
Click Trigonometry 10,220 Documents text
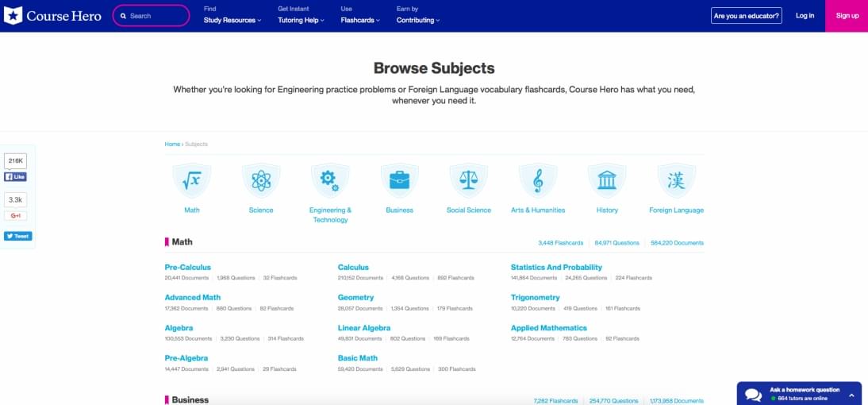point(532,308)
